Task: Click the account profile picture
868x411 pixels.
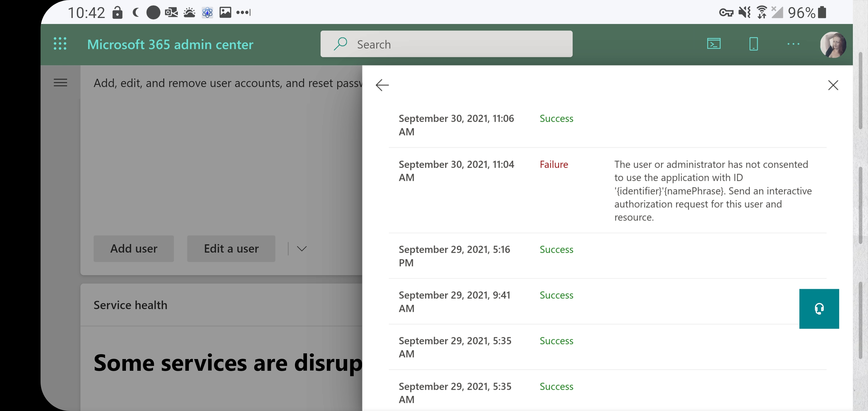Action: [833, 45]
